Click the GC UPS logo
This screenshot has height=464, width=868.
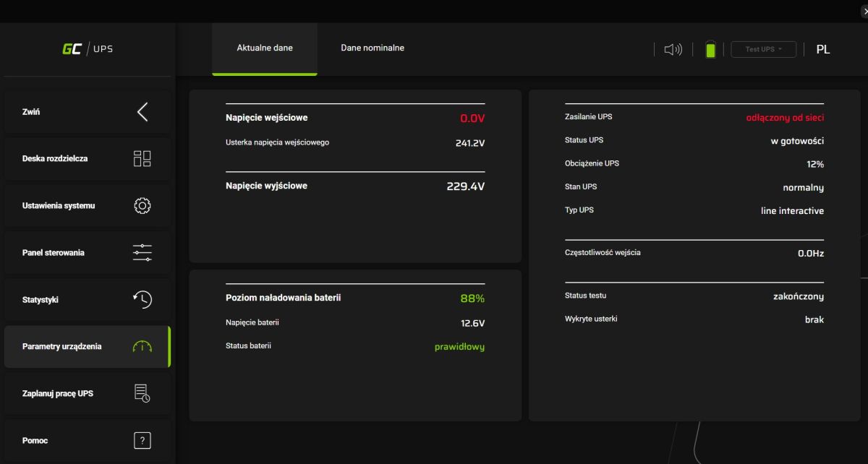click(87, 49)
